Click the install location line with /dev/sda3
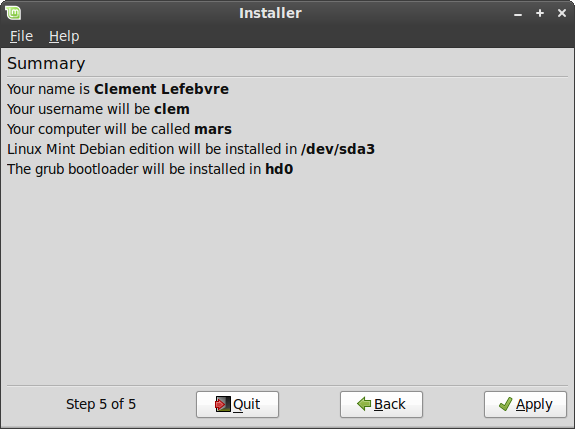575x429 pixels. [191, 149]
